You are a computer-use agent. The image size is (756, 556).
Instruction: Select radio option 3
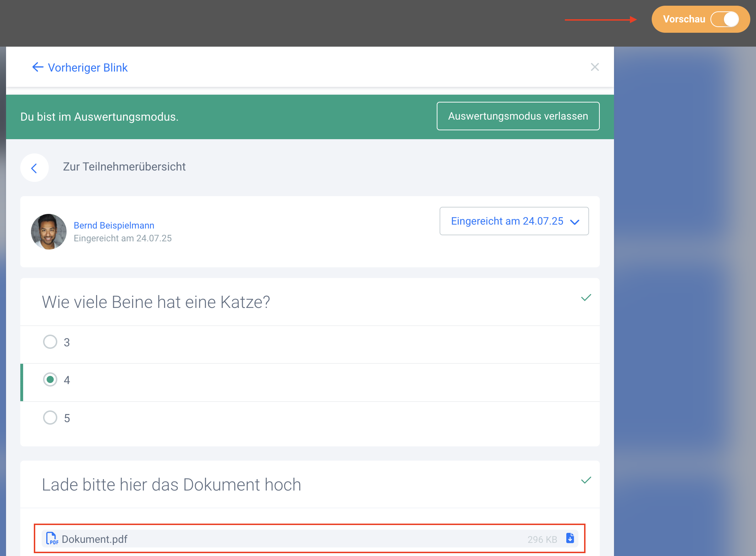50,342
